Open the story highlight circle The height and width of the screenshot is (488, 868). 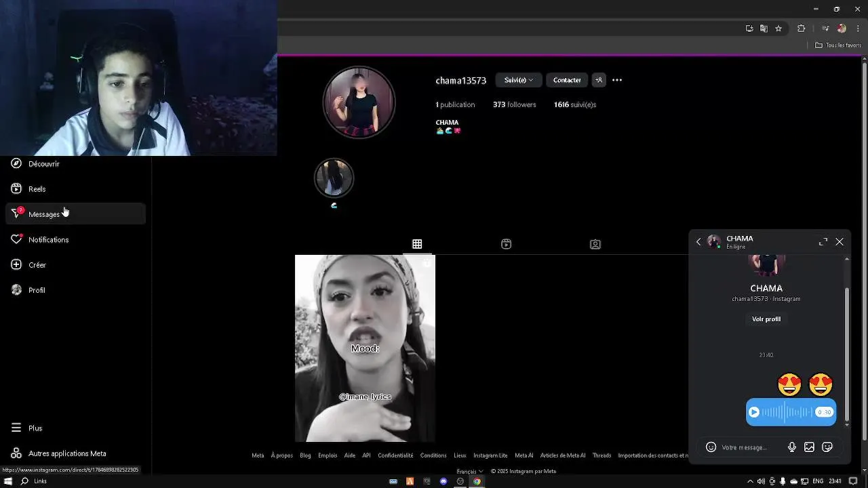tap(334, 178)
